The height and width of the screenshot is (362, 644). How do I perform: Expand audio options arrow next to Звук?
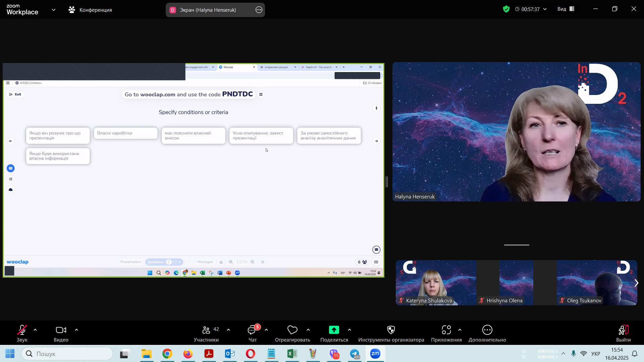click(x=35, y=330)
